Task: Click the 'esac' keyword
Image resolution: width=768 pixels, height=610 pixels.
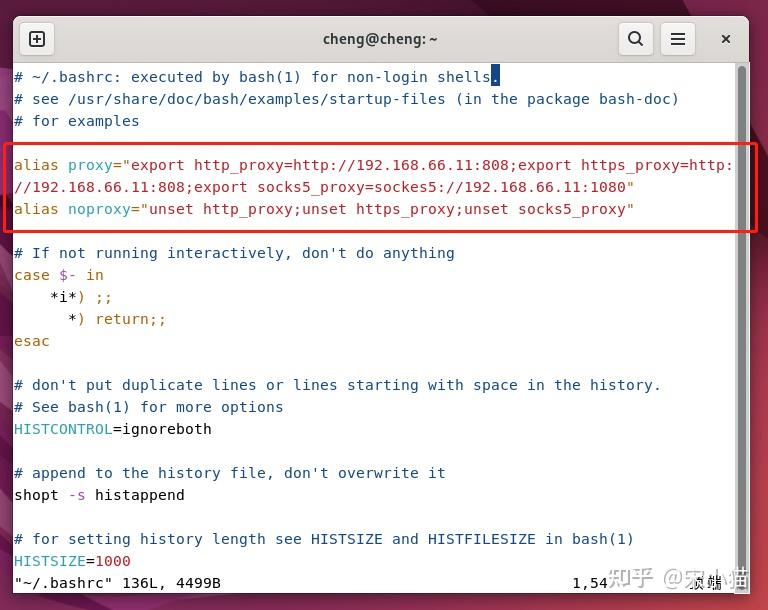Action: coord(32,342)
